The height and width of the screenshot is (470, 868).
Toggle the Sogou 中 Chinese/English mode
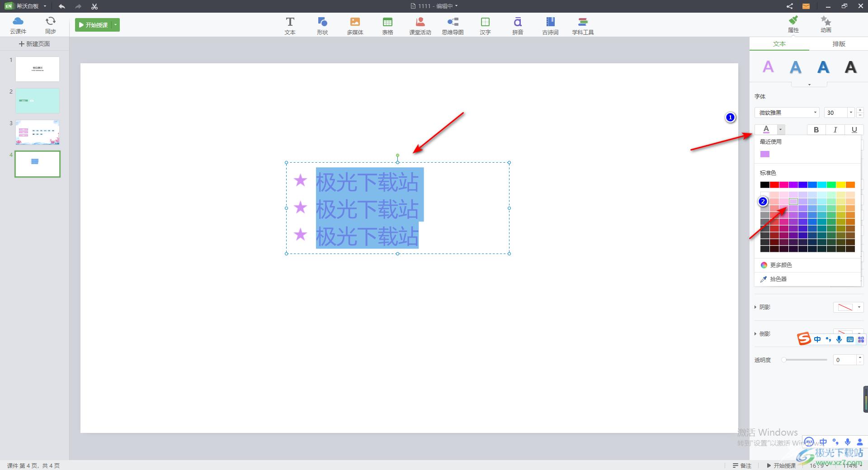[x=817, y=339]
